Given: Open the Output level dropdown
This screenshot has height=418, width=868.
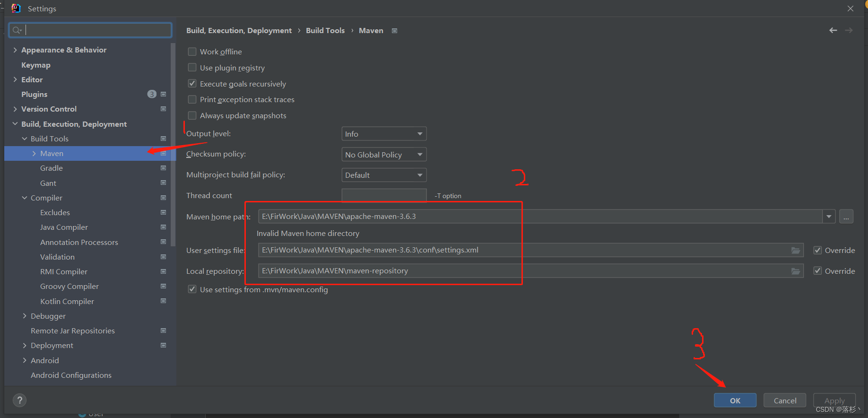Looking at the screenshot, I should [384, 134].
